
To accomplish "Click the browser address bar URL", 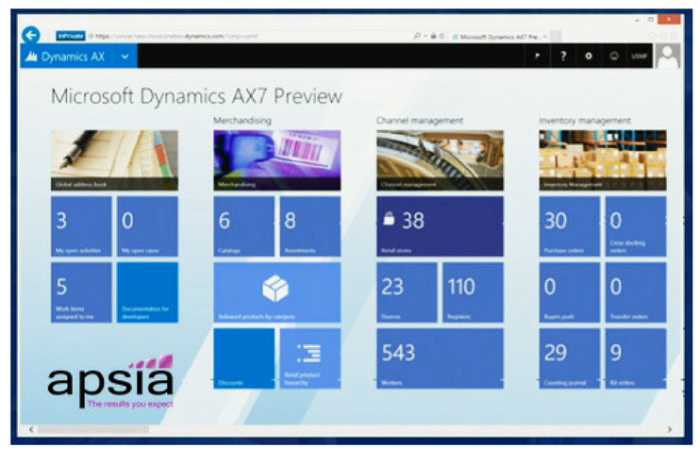I will 176,36.
